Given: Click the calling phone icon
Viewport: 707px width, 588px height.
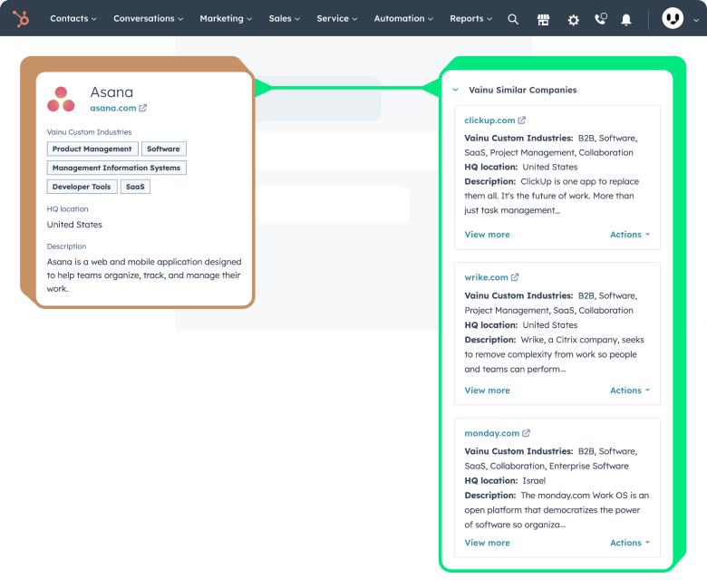Looking at the screenshot, I should (x=600, y=19).
